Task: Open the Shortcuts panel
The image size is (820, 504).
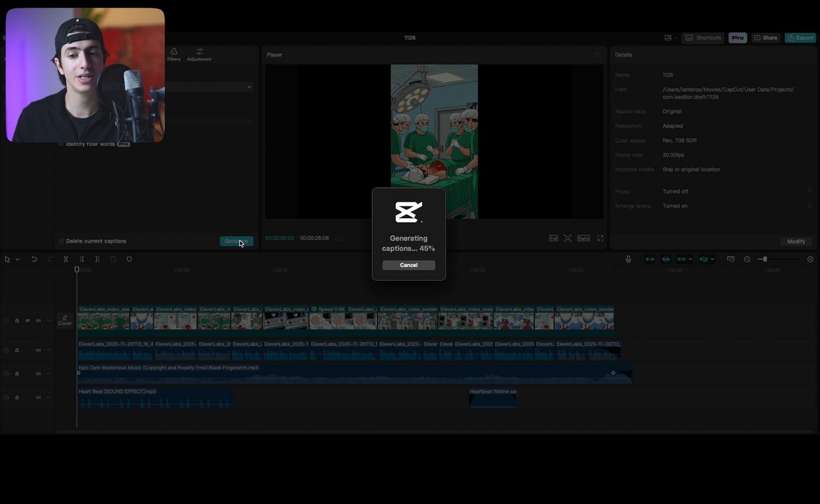Action: click(x=703, y=38)
